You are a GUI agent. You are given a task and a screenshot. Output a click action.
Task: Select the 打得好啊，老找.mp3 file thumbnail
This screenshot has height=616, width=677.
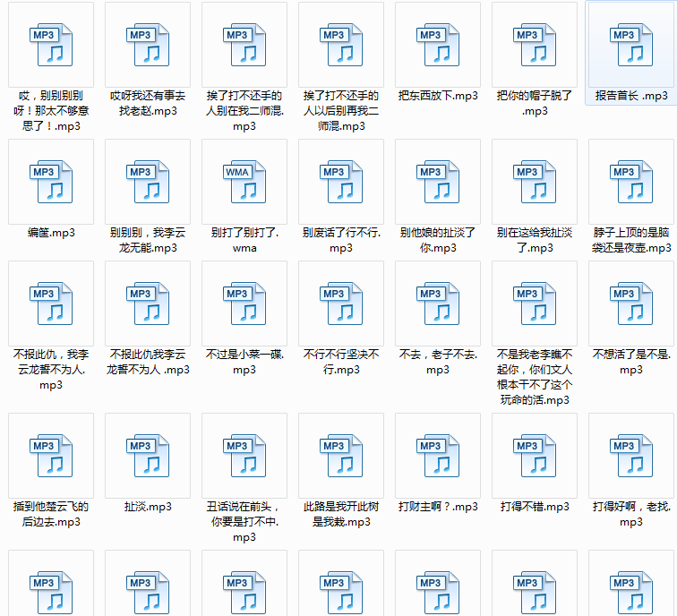pyautogui.click(x=631, y=456)
